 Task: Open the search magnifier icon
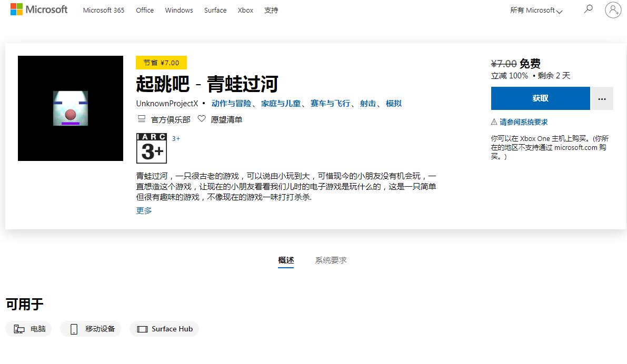(x=588, y=9)
